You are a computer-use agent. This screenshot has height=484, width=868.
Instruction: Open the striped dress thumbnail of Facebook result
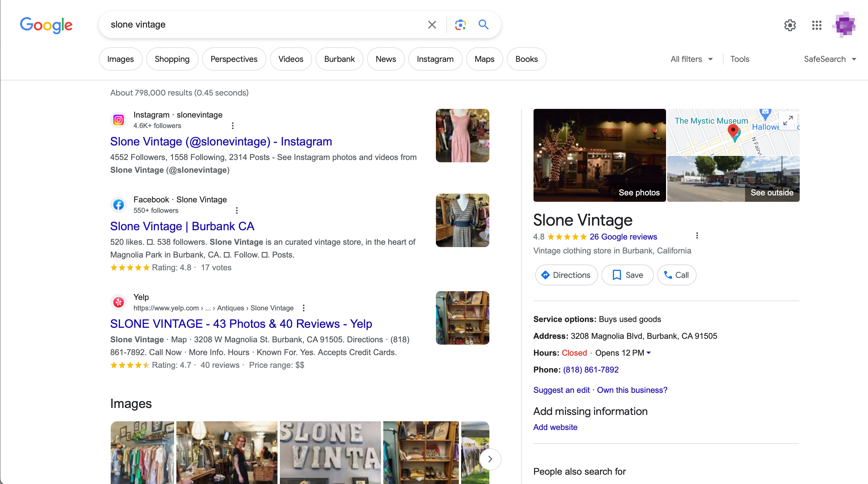coord(462,220)
